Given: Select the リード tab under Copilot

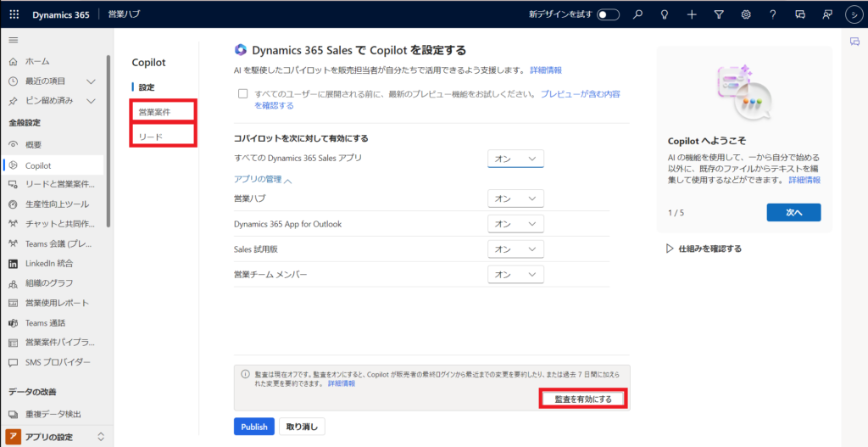Looking at the screenshot, I should click(151, 137).
